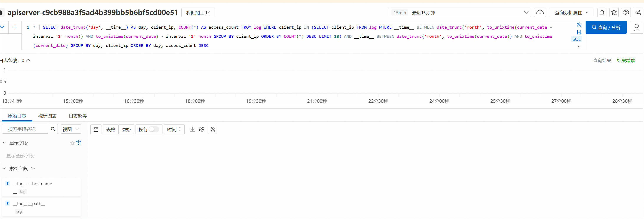This screenshot has width=644, height=219.
Task: Click the t type icon of __tag__:__path__
Action: [x=8, y=203]
